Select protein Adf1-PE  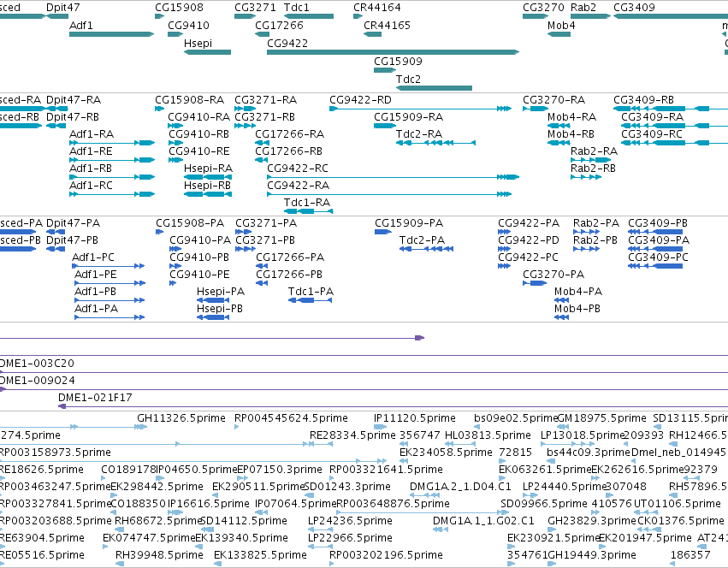110,283
